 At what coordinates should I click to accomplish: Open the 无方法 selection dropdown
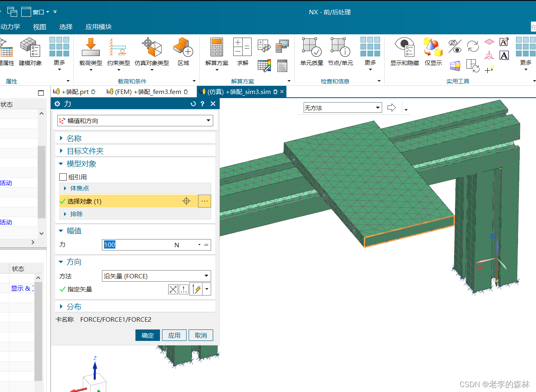click(342, 108)
